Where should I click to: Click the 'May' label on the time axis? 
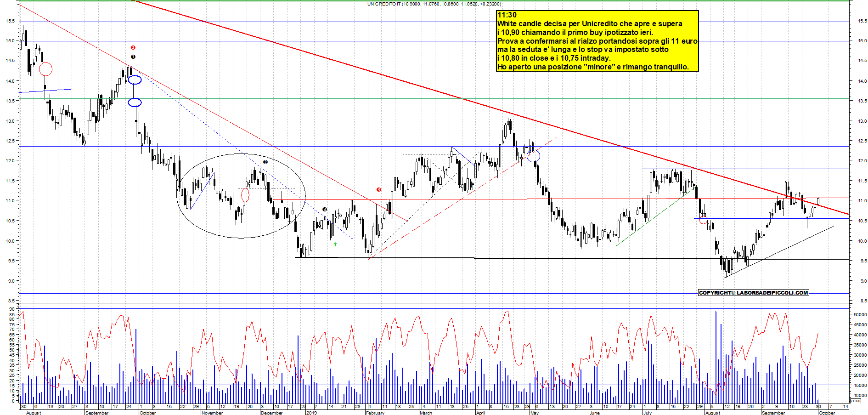[535, 413]
